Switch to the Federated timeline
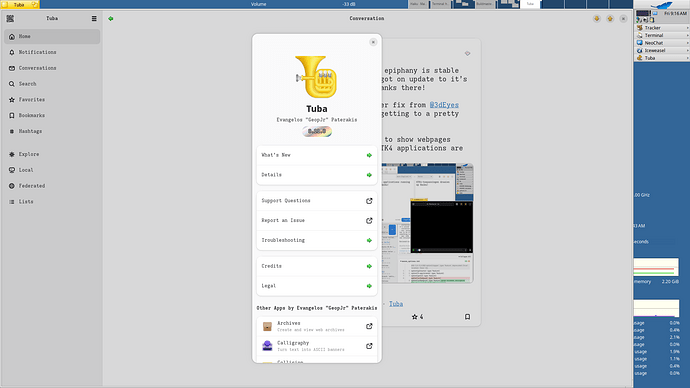This screenshot has width=690, height=388. tap(52, 186)
